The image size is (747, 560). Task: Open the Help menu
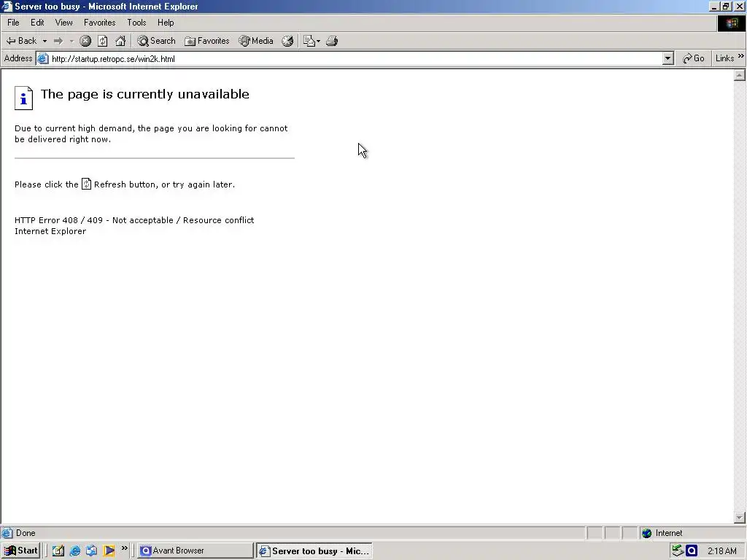click(166, 23)
